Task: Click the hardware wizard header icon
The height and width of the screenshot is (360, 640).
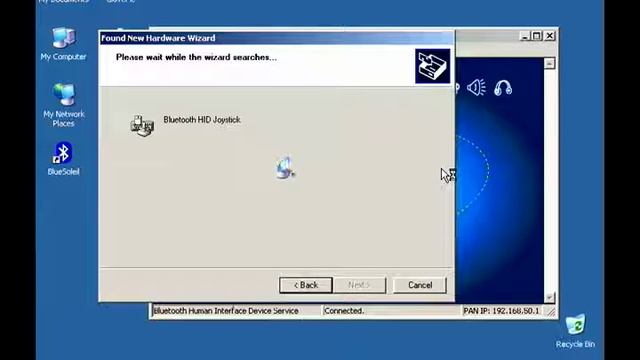Action: [x=433, y=66]
